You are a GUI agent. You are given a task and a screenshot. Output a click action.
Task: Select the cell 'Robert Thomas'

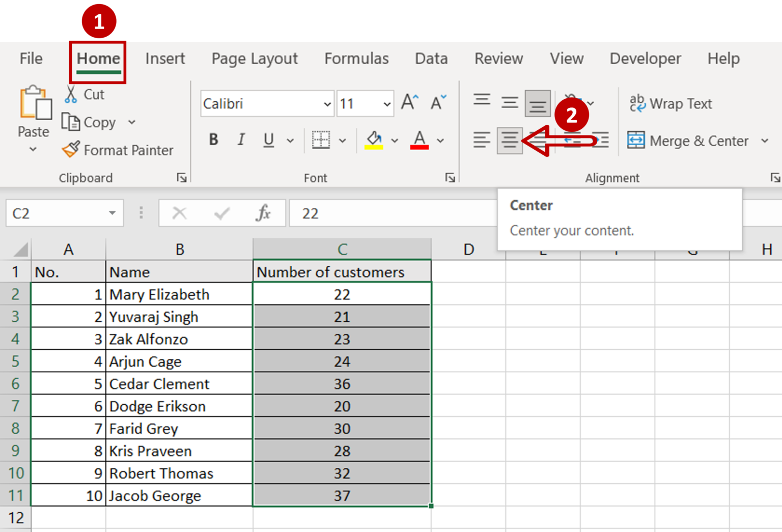point(179,473)
